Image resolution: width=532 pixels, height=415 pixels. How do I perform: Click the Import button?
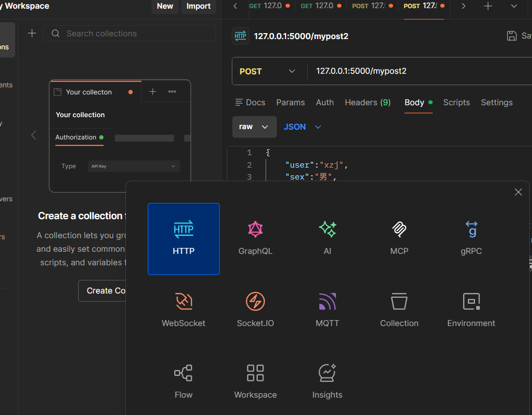coord(199,6)
